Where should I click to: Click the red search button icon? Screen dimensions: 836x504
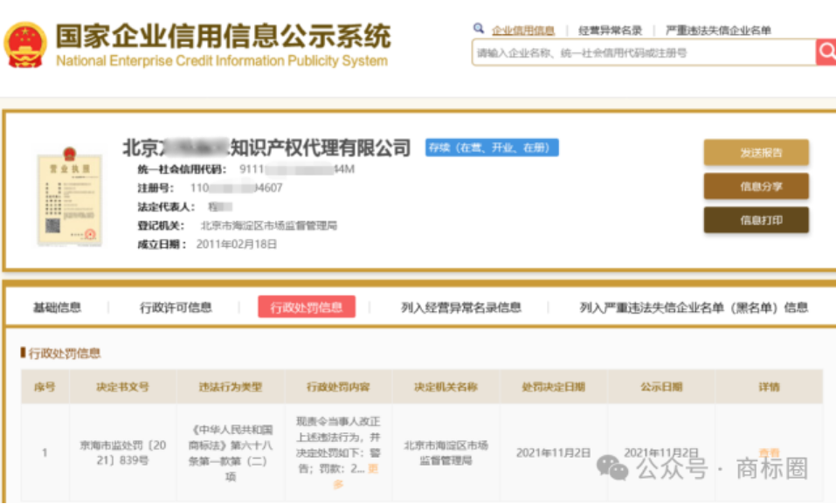point(826,52)
